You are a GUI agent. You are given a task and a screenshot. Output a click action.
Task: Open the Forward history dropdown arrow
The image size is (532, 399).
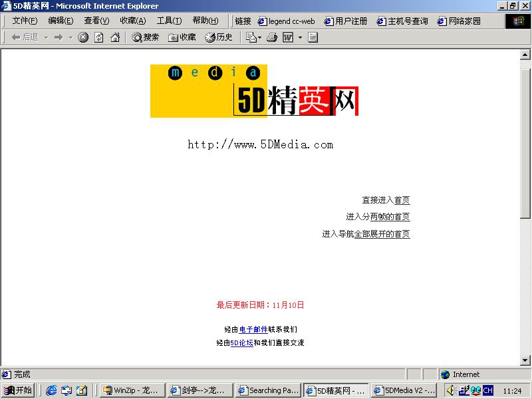70,37
